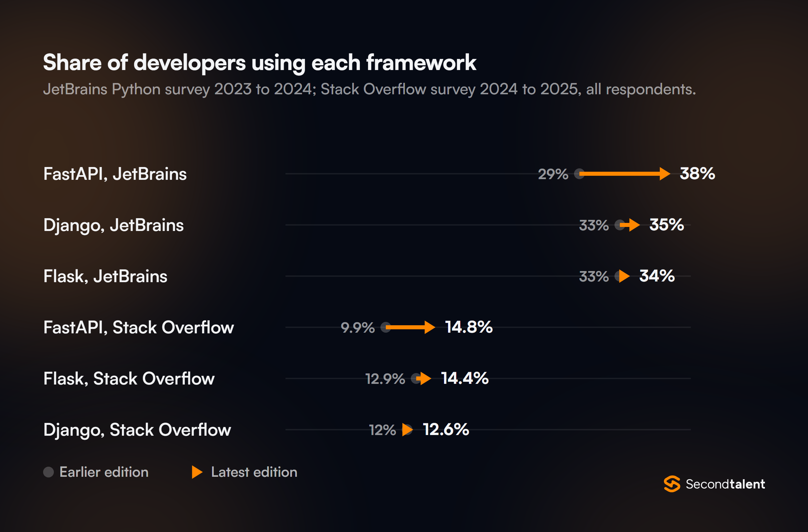This screenshot has height=532, width=808.
Task: Click the arrowhead in Flask, Stack Overflow row
Action: click(426, 378)
